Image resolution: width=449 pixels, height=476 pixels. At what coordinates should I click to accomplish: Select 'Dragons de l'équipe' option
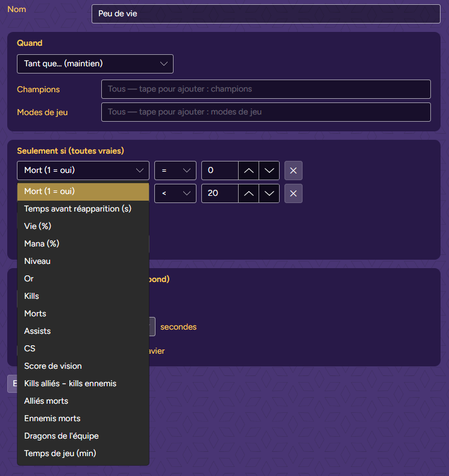click(x=83, y=436)
